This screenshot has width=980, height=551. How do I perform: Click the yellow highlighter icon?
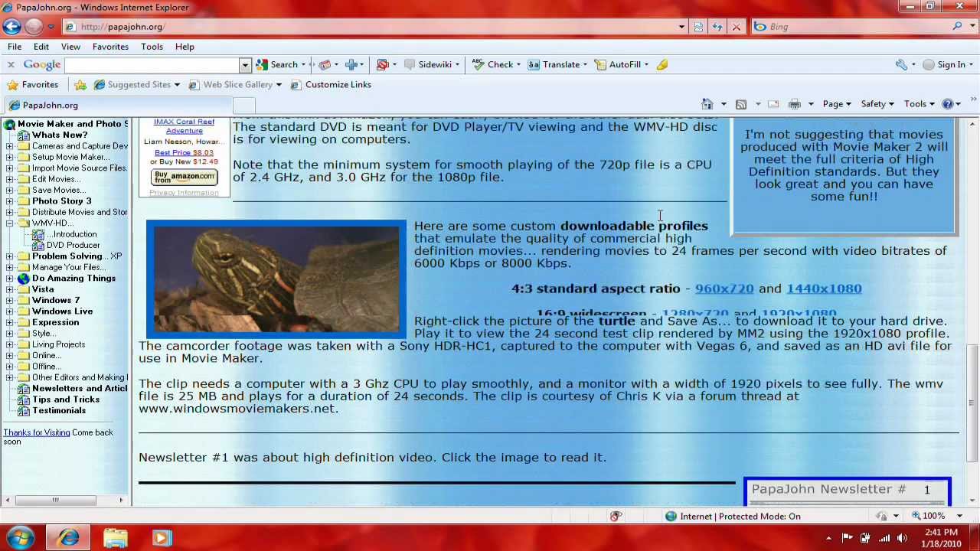tap(662, 64)
